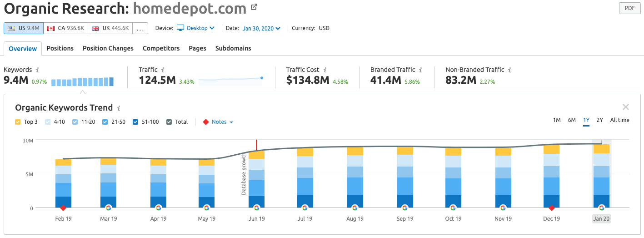Click the Organic Keywords Trend info icon
Screen dimensions: 644x238
[x=119, y=108]
